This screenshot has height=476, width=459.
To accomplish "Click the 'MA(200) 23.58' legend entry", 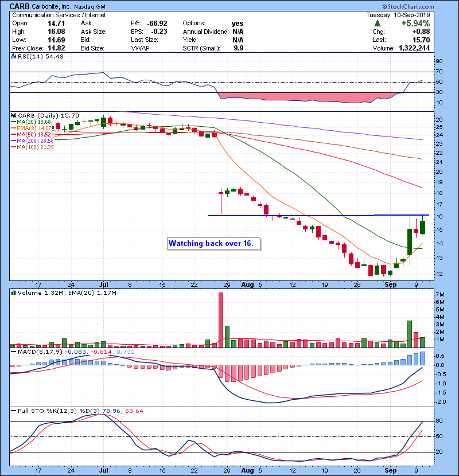I will pos(32,141).
